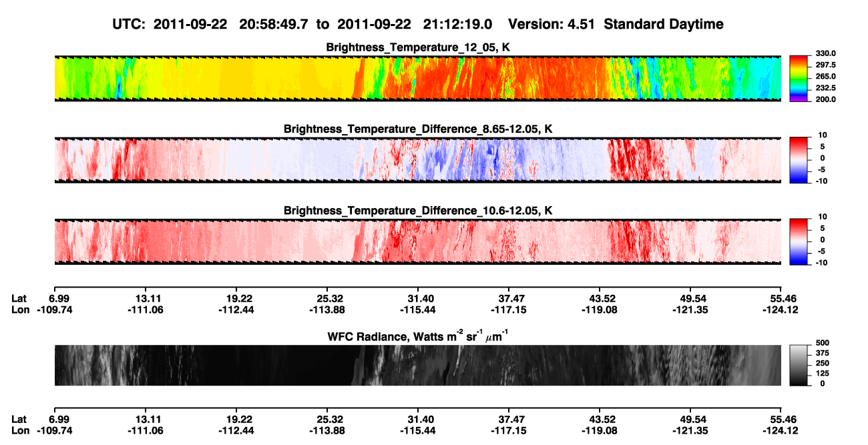Click the 10.6-12.05 difference image strip
This screenshot has width=868, height=445.
point(418,242)
